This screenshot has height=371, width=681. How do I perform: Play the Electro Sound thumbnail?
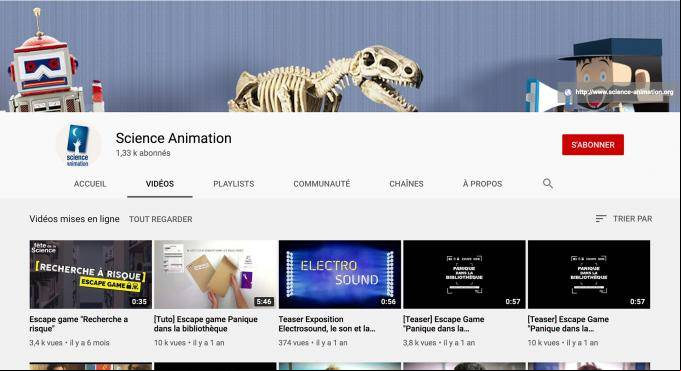(x=340, y=274)
